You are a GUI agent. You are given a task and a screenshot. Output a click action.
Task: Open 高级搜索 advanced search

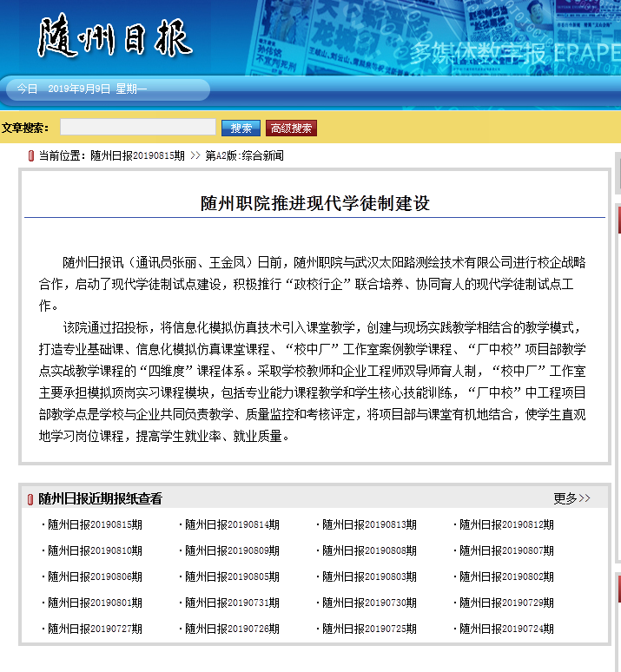click(x=291, y=128)
